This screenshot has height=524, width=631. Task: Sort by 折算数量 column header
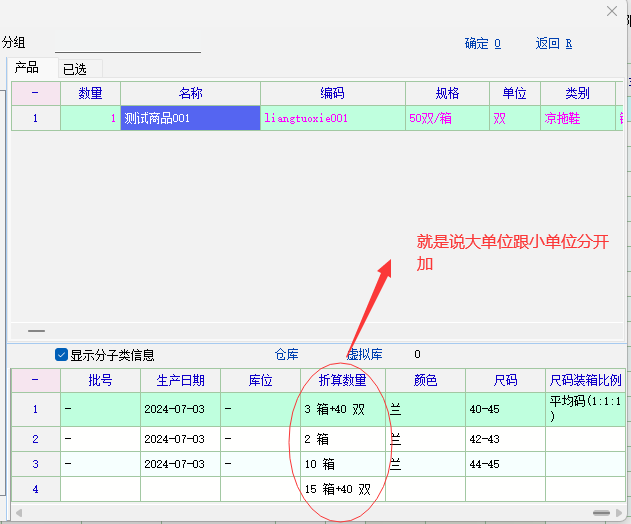(342, 380)
